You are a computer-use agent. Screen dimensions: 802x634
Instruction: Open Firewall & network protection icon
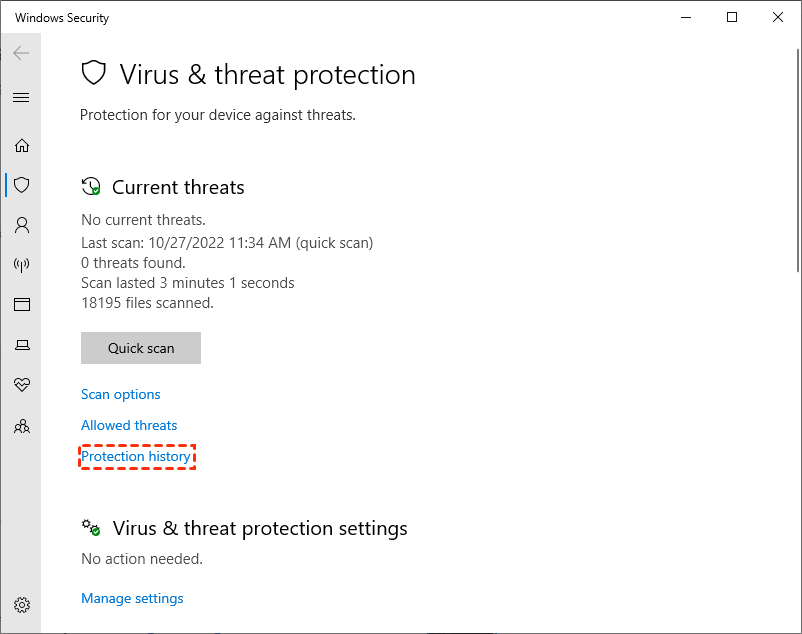pyautogui.click(x=21, y=265)
